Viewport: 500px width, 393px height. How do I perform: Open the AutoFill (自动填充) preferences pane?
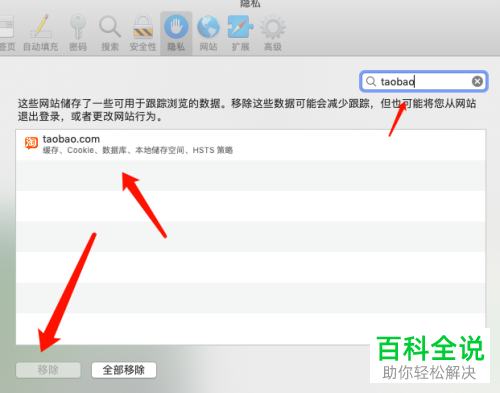41,33
